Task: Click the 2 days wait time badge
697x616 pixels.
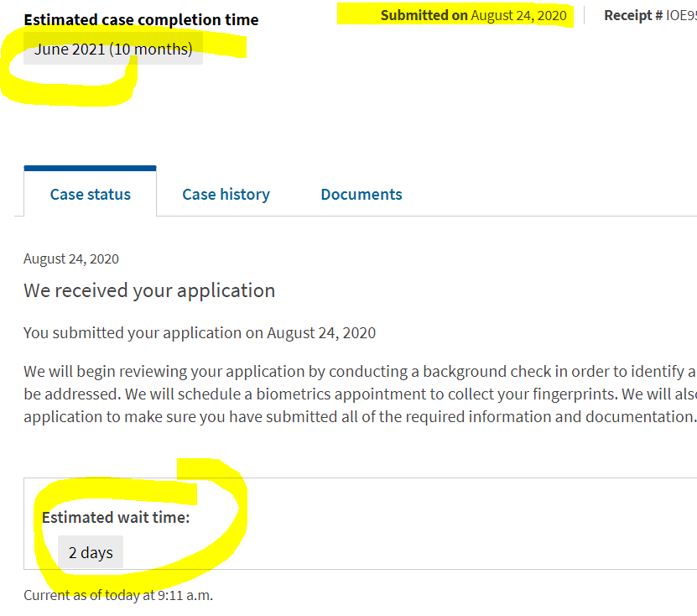Action: pos(91,552)
